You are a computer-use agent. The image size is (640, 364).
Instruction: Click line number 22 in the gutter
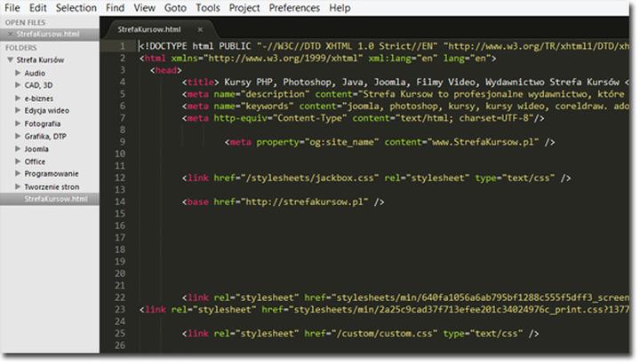(x=120, y=297)
